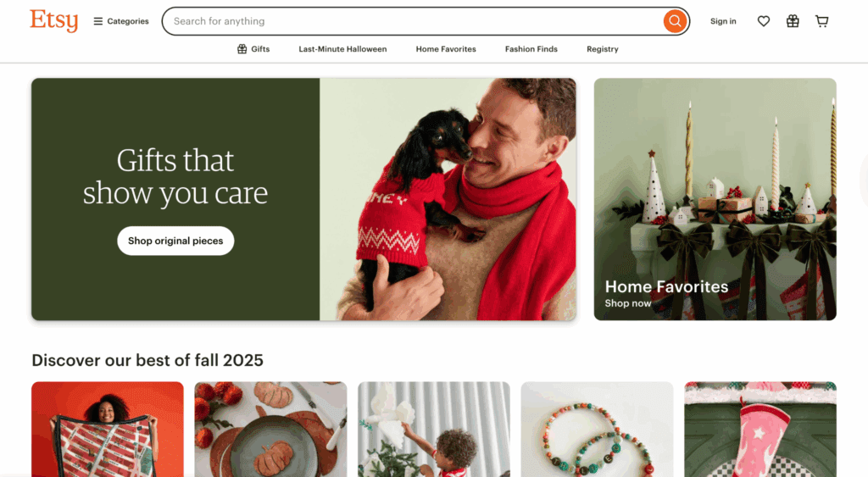Open the gift box icon in header
The width and height of the screenshot is (868, 477).
pyautogui.click(x=793, y=21)
